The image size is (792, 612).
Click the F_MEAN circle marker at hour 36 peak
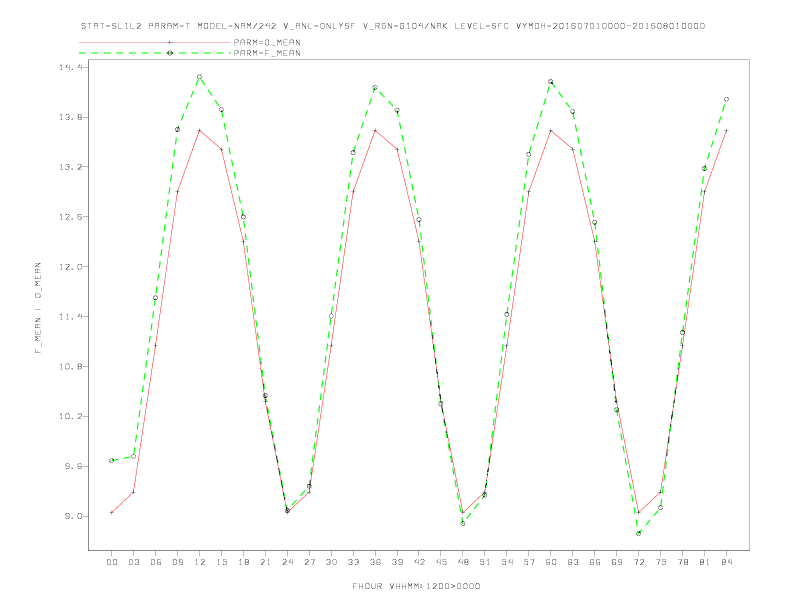pos(375,87)
